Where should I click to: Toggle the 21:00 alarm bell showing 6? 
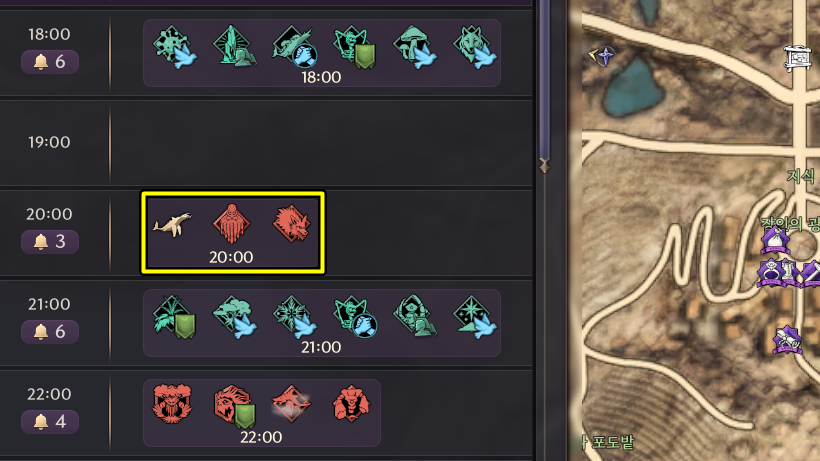(x=50, y=331)
